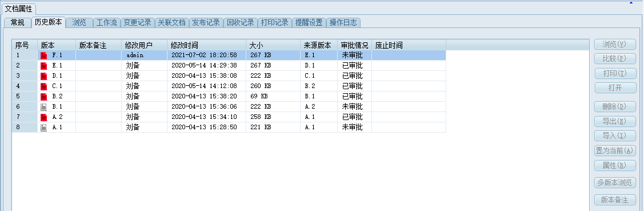This screenshot has width=644, height=211.
Task: Sort by the 序号 column header
Action: tap(25, 45)
